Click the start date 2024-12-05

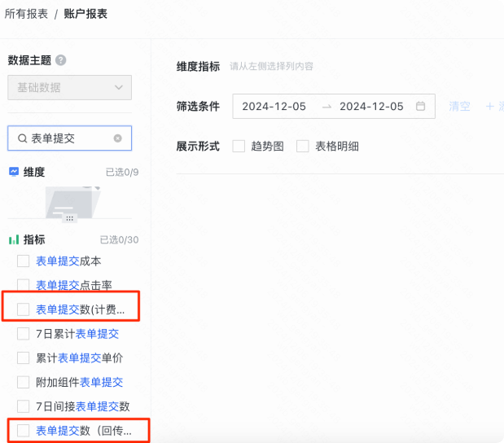pyautogui.click(x=274, y=107)
